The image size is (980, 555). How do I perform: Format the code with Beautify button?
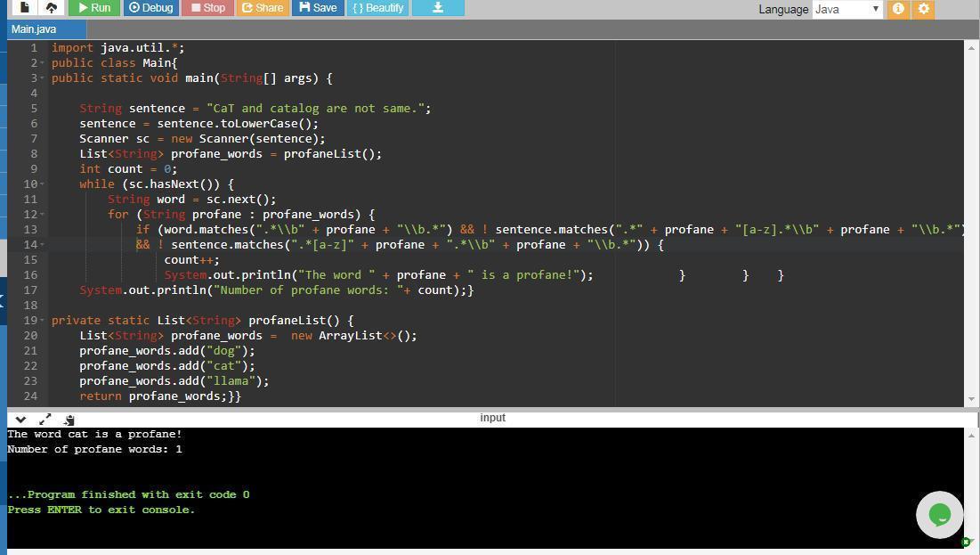point(378,7)
